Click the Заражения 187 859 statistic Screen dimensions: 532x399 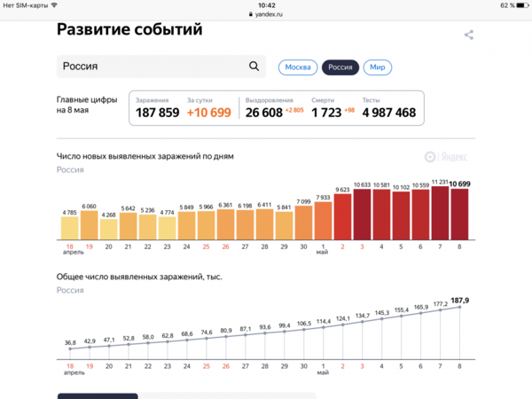click(x=157, y=107)
